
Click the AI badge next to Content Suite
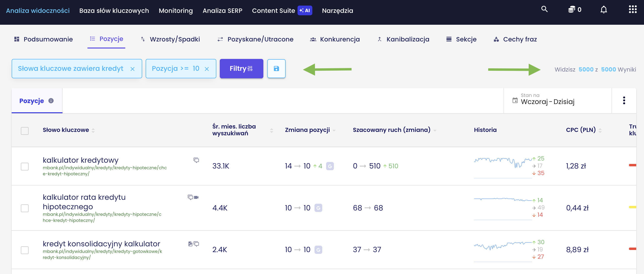(x=305, y=10)
